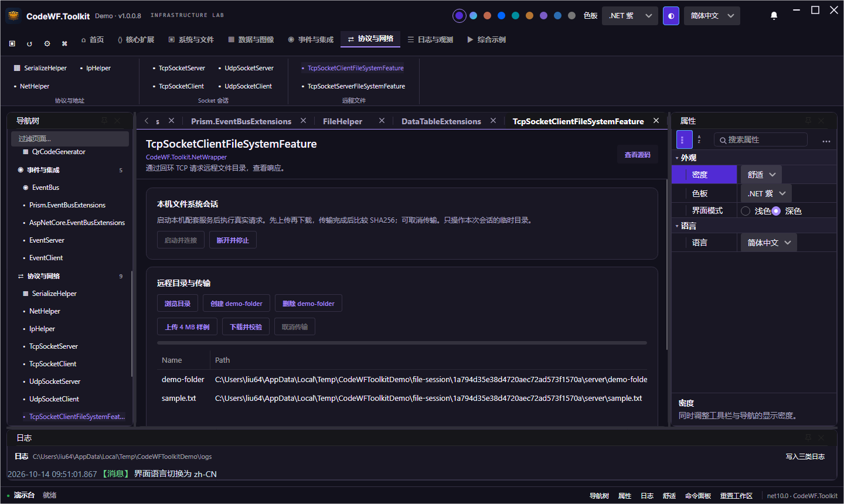
Task: Select the 浅色 light mode radio button
Action: (746, 211)
